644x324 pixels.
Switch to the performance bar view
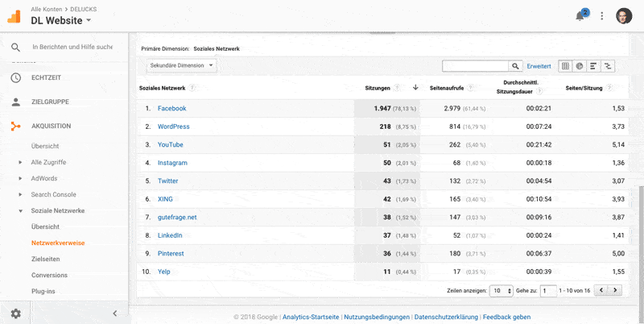[x=593, y=66]
